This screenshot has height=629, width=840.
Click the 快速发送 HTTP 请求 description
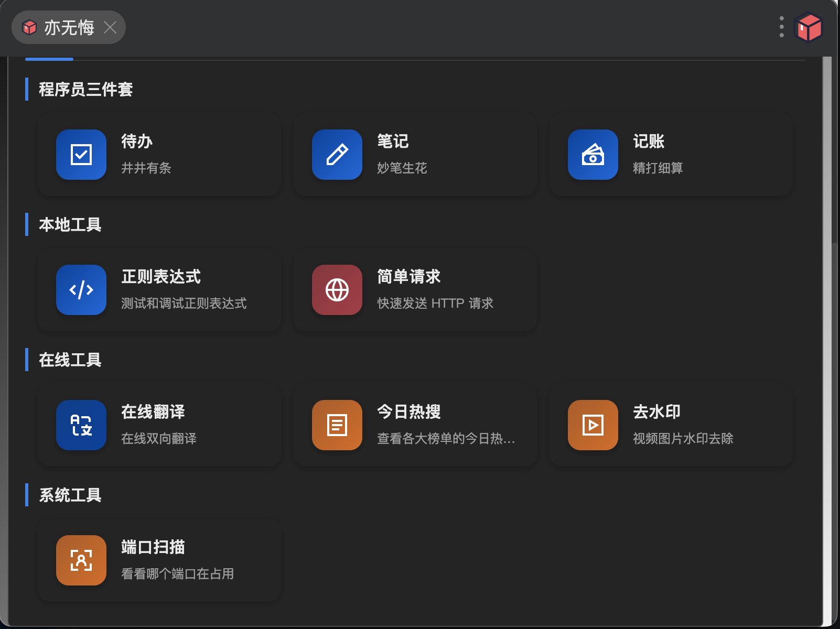tap(435, 303)
